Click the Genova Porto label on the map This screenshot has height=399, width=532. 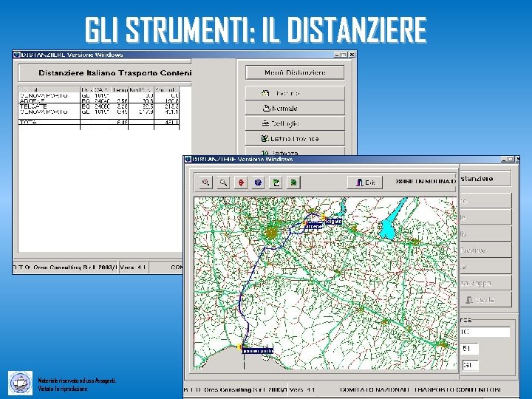tap(258, 351)
